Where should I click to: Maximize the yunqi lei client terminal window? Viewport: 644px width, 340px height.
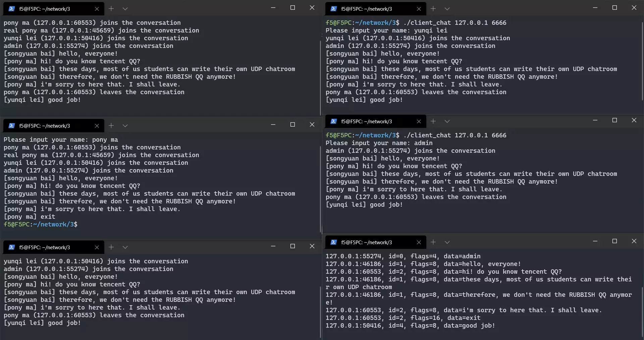tap(614, 7)
